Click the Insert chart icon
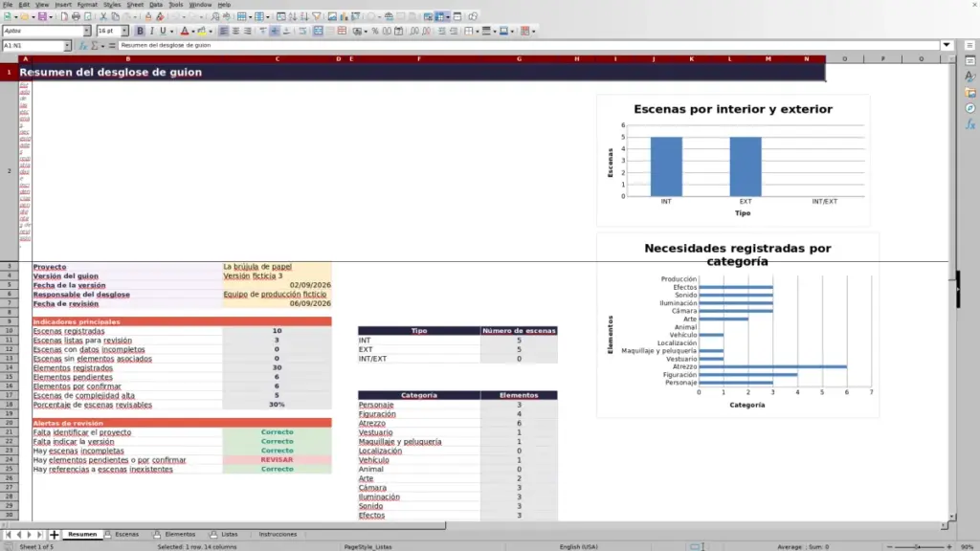This screenshot has height=551, width=980. tap(344, 17)
